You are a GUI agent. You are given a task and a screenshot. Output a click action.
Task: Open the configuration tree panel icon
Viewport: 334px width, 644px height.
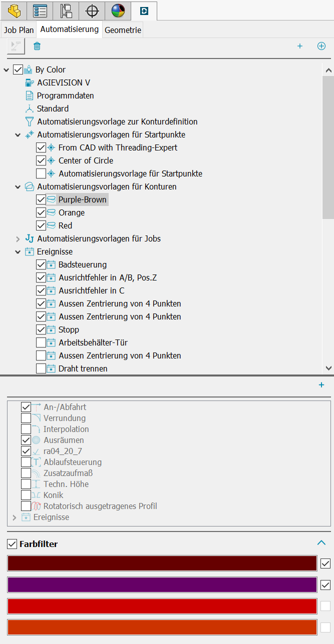pyautogui.click(x=66, y=10)
